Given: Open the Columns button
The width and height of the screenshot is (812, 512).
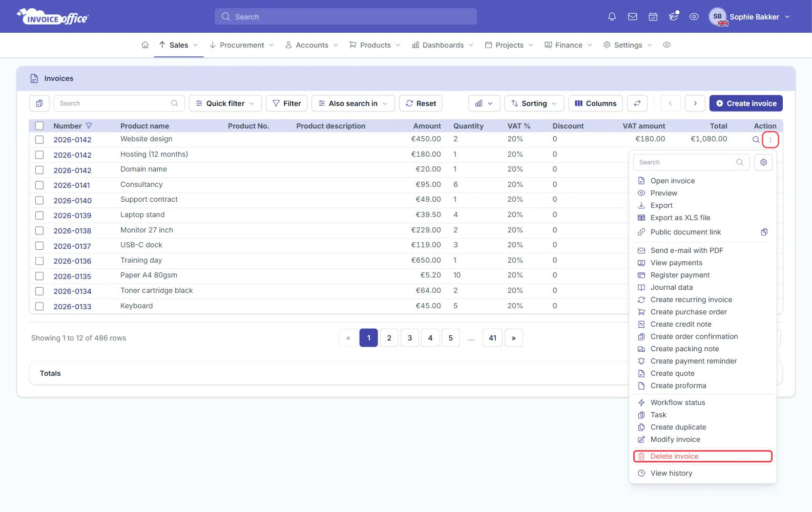Looking at the screenshot, I should 596,103.
